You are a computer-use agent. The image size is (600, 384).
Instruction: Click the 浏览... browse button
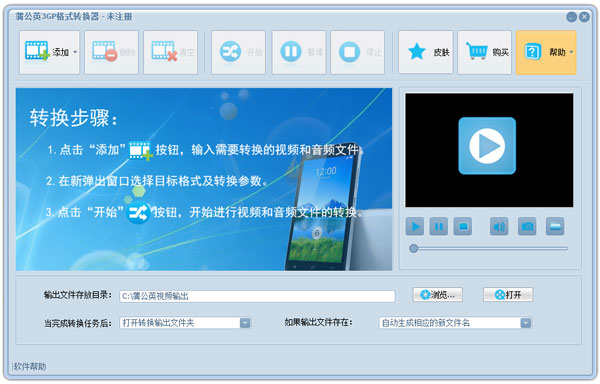(x=437, y=295)
